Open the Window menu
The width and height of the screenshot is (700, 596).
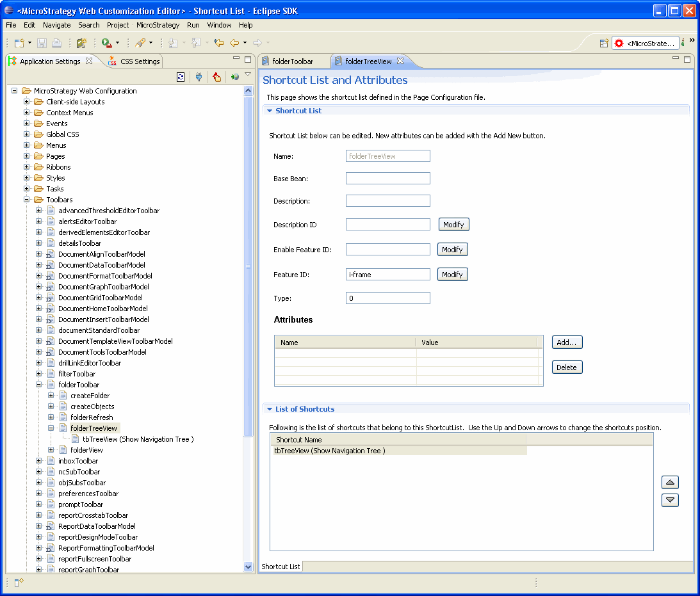(219, 25)
